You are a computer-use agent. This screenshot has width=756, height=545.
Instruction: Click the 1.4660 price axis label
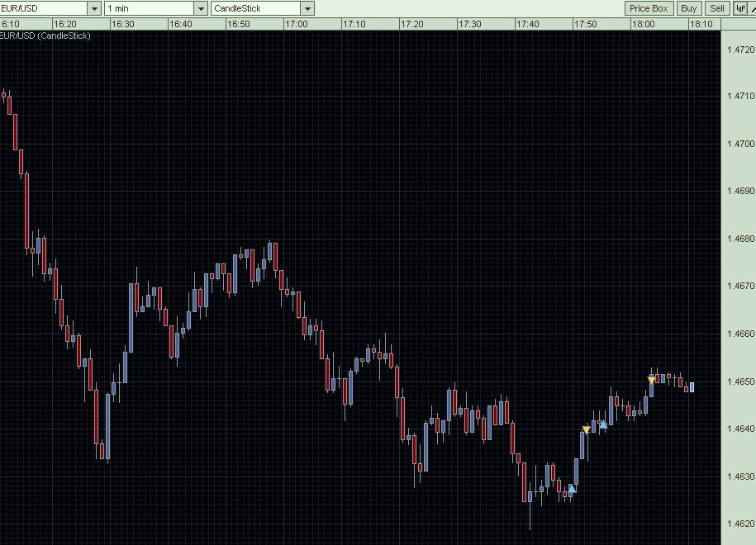740,334
